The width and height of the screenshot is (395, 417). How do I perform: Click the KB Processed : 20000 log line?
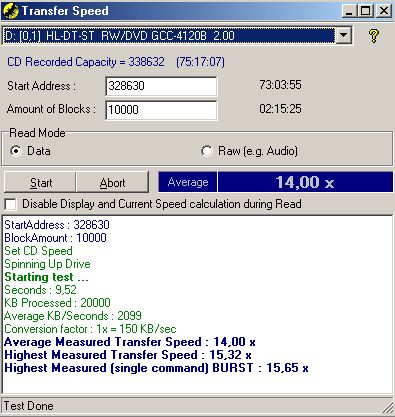click(57, 303)
